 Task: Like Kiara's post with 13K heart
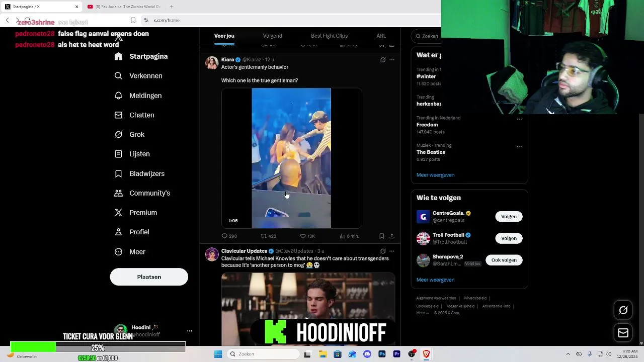(x=303, y=236)
